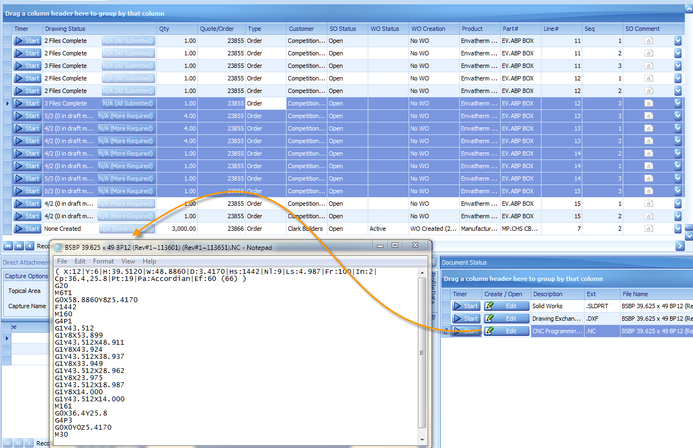The image size is (693, 448).
Task: Select the 'CNC Programmin...' description cell
Action: pyautogui.click(x=557, y=330)
